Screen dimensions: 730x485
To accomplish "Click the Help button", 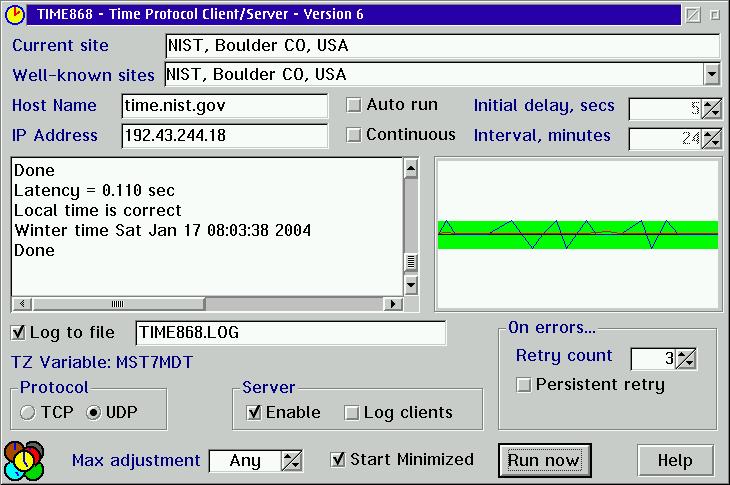I will click(x=675, y=460).
